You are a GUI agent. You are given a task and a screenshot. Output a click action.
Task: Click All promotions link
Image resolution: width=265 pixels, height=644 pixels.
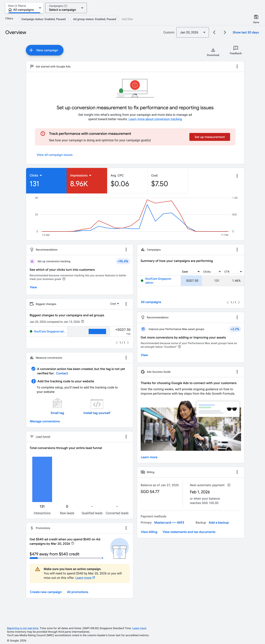pos(78,592)
